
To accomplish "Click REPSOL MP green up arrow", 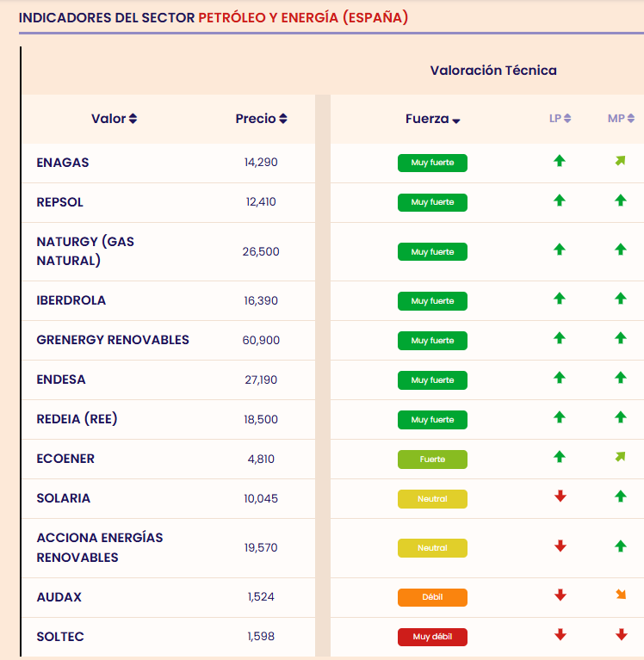I will point(621,200).
